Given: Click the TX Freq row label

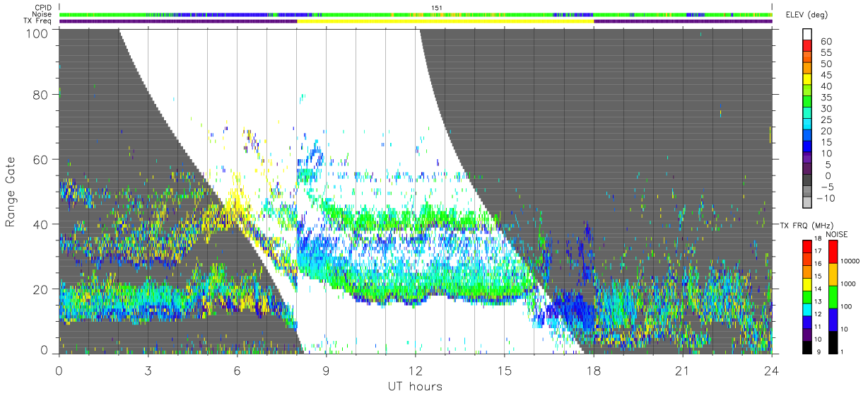Looking at the screenshot, I should (38, 21).
